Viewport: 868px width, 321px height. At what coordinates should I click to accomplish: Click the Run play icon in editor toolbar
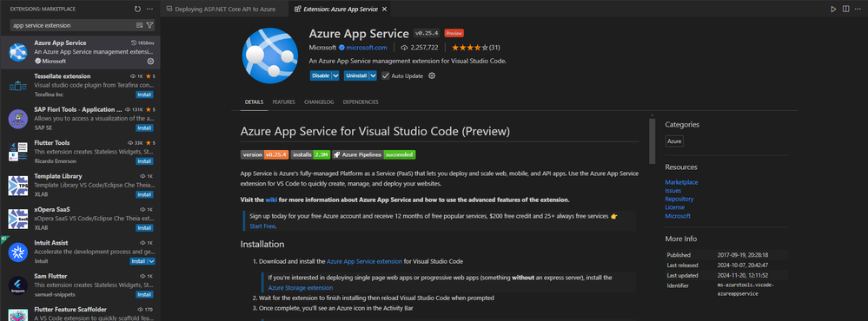[833, 9]
